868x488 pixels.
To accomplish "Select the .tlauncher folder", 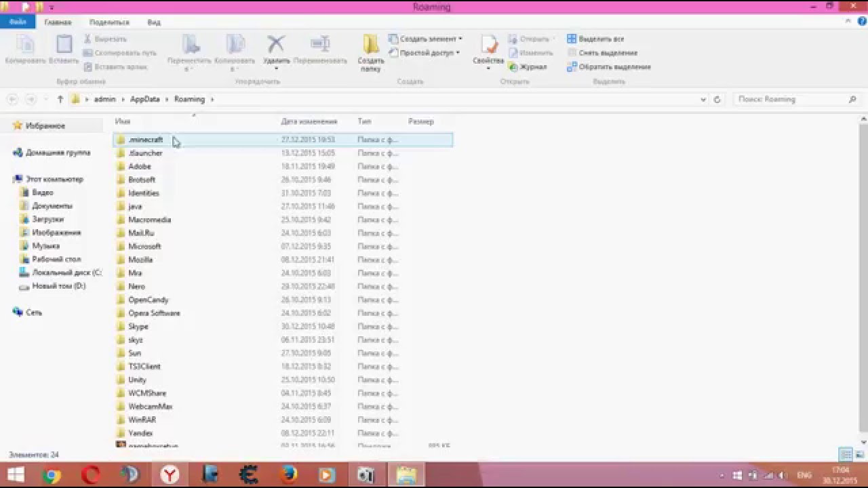I will 283,153.
